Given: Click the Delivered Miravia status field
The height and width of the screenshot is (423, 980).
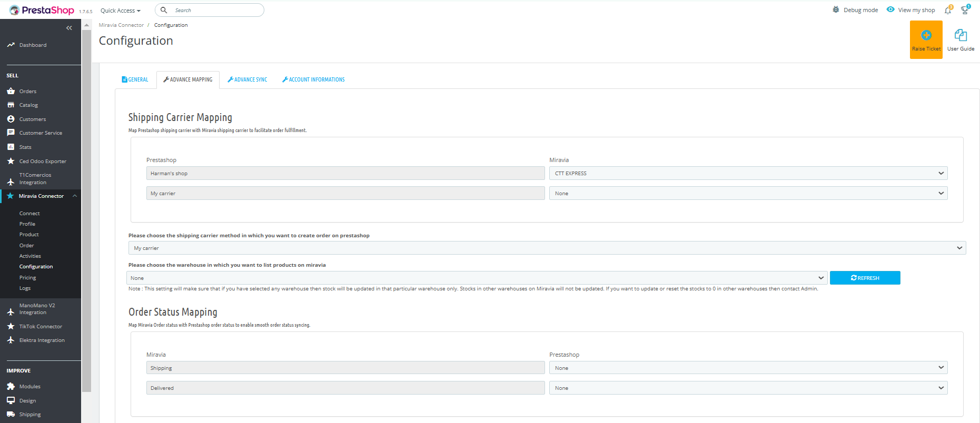Looking at the screenshot, I should click(x=345, y=388).
